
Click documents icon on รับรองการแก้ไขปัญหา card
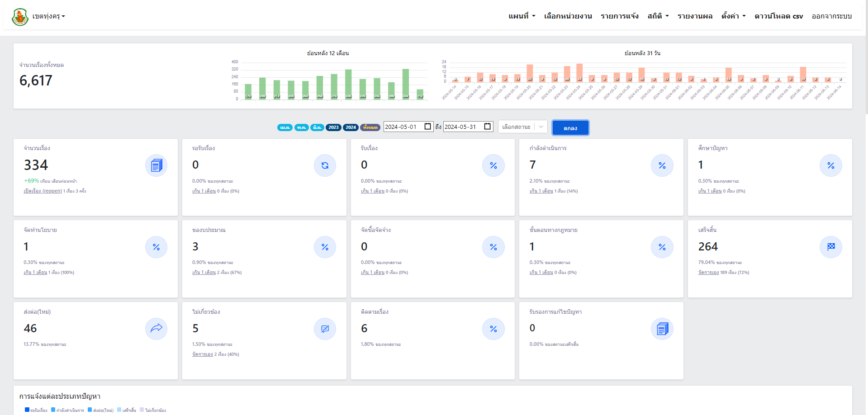pos(662,329)
